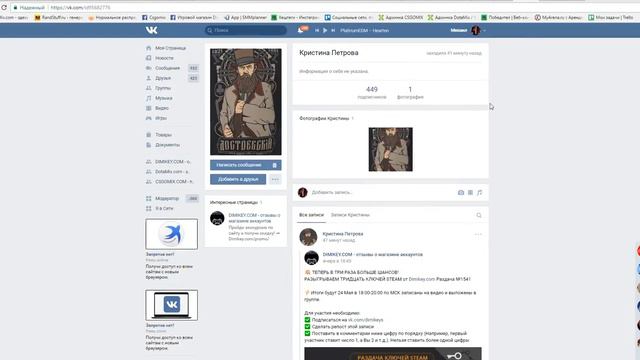Open the header track title PlatinumEDM
640x360 pixels.
pyautogui.click(x=364, y=31)
